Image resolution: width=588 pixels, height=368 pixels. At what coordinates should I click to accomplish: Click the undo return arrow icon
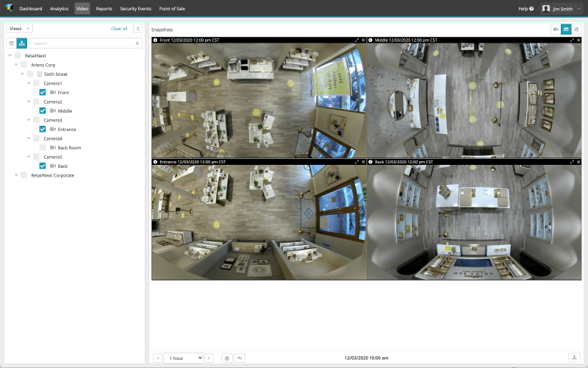tap(240, 358)
